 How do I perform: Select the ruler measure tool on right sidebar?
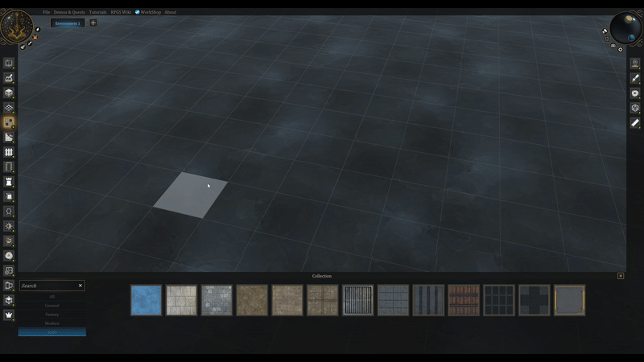[x=635, y=123]
